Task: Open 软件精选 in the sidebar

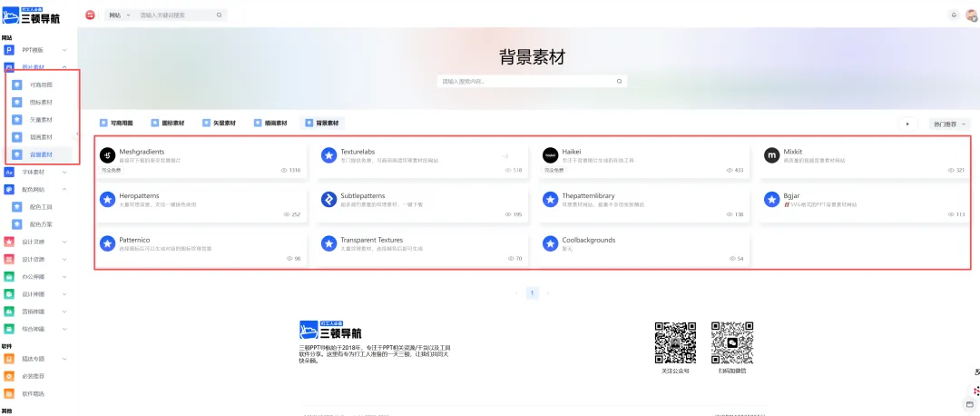Action: pos(35,394)
